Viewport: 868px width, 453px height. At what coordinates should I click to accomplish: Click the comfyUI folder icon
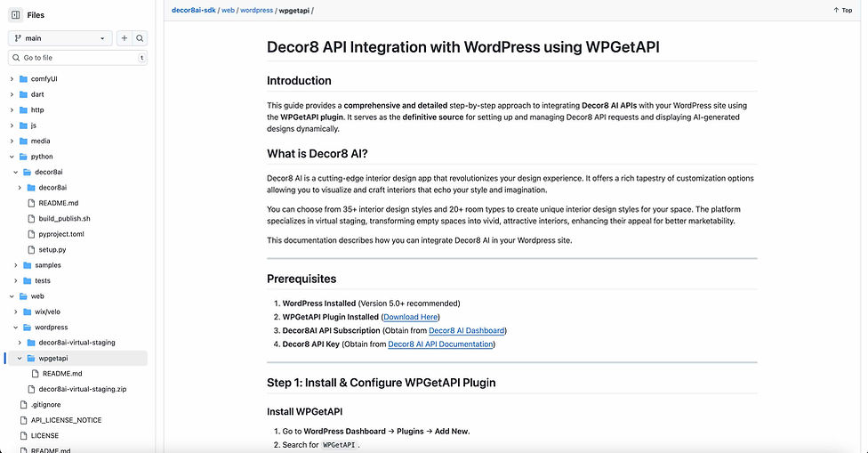(x=23, y=79)
